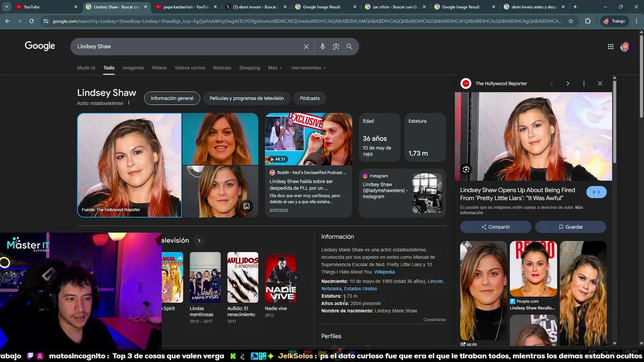Viewport: 644px width, 362px height.
Task: Select the Información general chip
Action: click(172, 98)
